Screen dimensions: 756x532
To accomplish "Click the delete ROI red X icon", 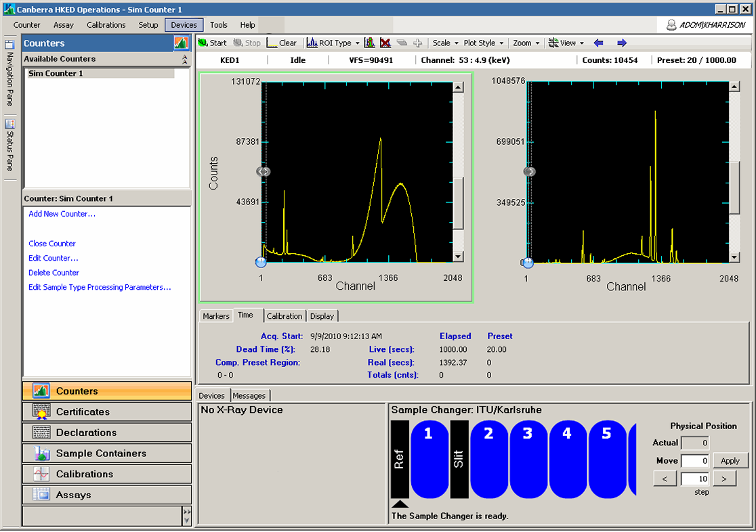I will click(385, 43).
